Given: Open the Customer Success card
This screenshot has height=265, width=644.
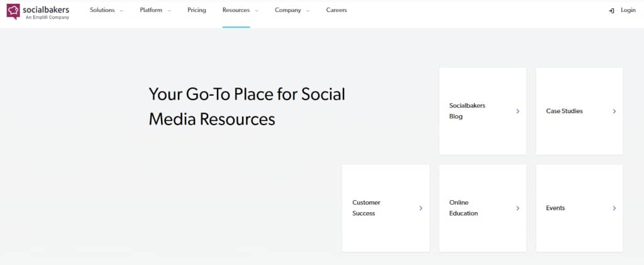Looking at the screenshot, I should point(386,208).
